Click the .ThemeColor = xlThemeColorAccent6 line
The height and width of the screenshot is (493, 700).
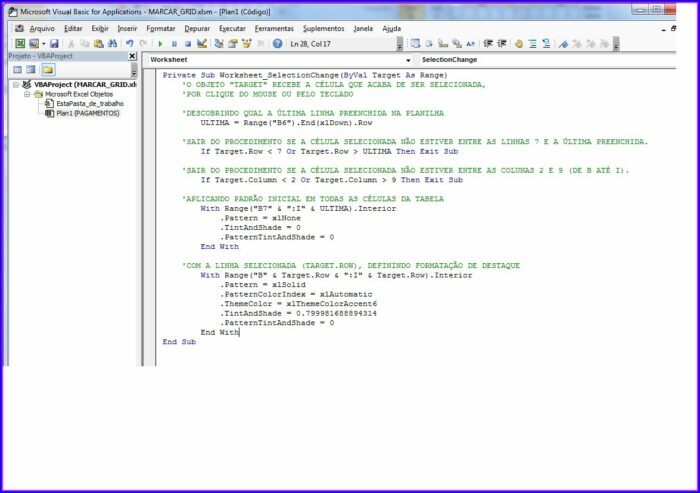tap(298, 304)
